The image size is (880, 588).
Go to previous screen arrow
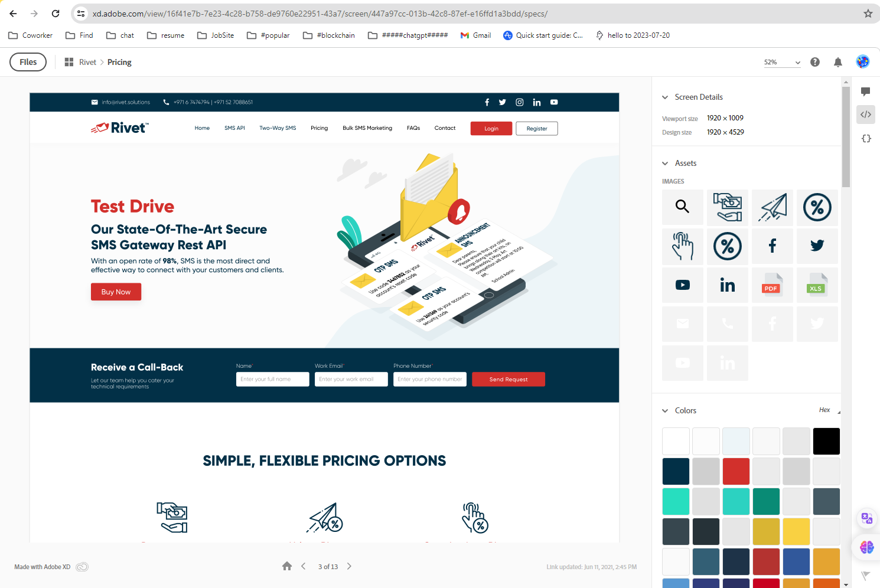[304, 566]
